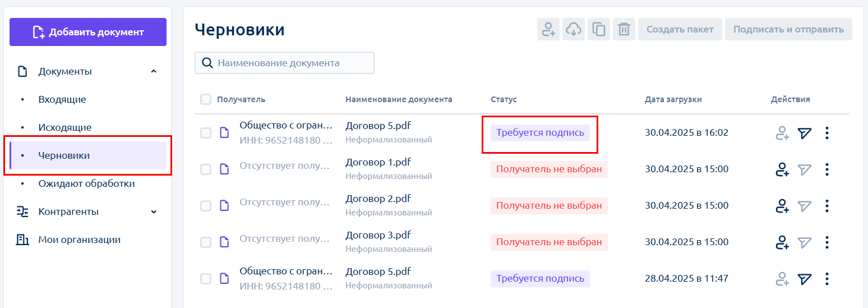868x308 pixels.
Task: Click add-recipient icon in the 30.04.2025 16:02 row
Action: [782, 133]
